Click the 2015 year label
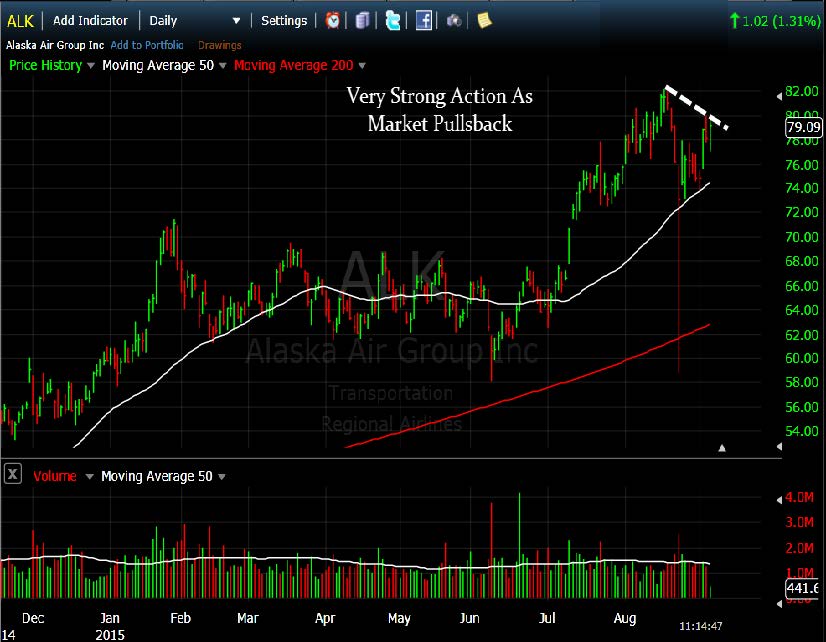The image size is (826, 642). click(x=110, y=634)
